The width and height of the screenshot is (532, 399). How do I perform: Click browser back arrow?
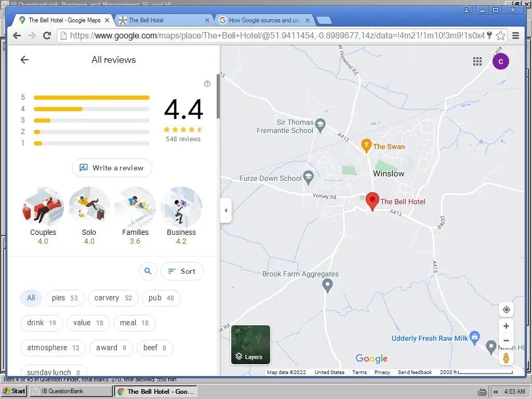click(x=17, y=35)
